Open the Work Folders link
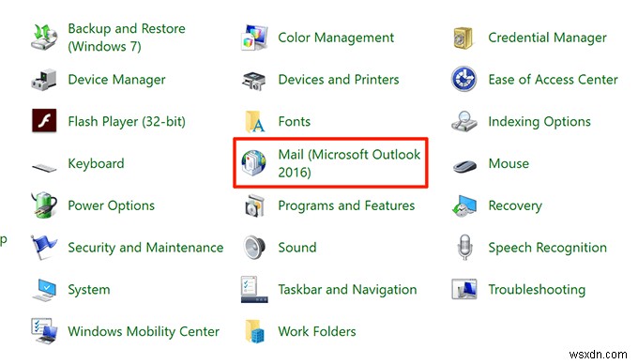 317,331
